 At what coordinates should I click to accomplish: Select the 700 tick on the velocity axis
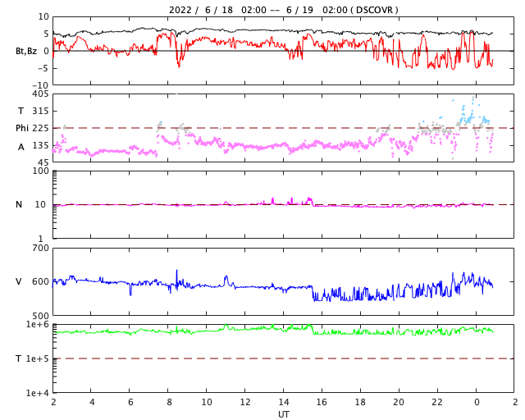pyautogui.click(x=41, y=248)
